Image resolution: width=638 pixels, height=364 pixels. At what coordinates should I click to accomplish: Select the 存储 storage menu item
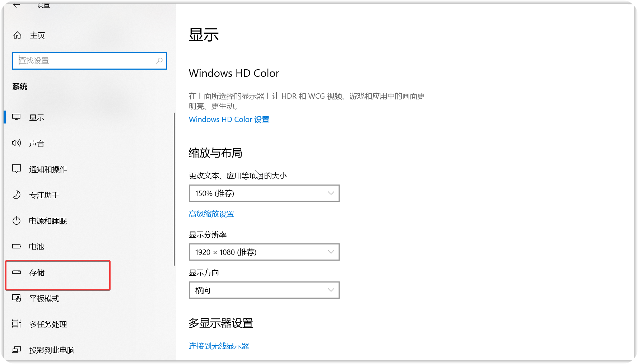tap(37, 273)
